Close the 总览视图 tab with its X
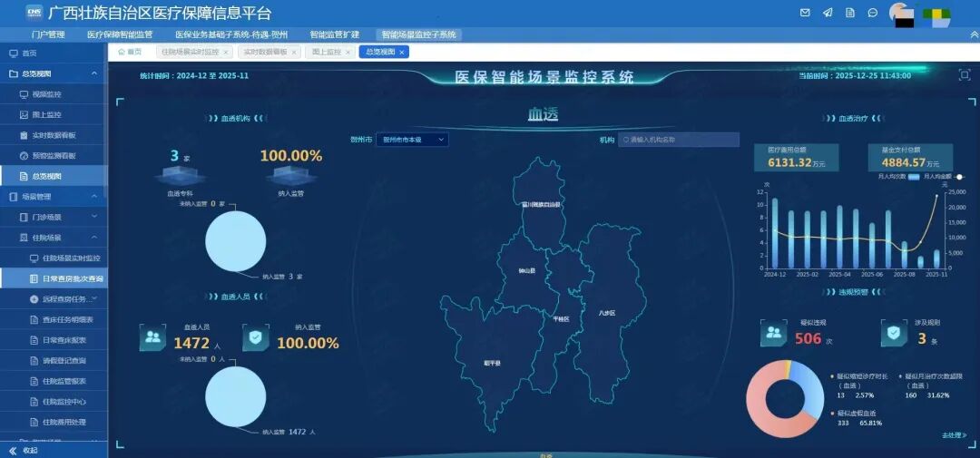980x458 pixels. pyautogui.click(x=402, y=52)
